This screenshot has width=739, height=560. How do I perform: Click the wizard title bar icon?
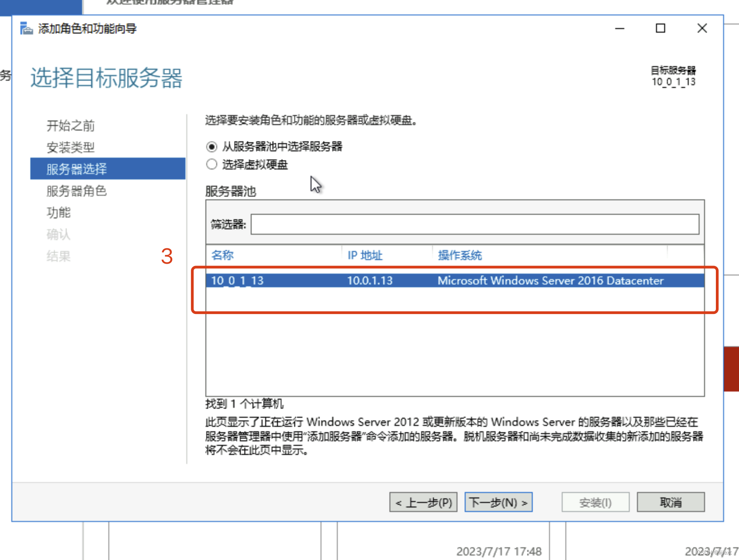click(x=26, y=29)
